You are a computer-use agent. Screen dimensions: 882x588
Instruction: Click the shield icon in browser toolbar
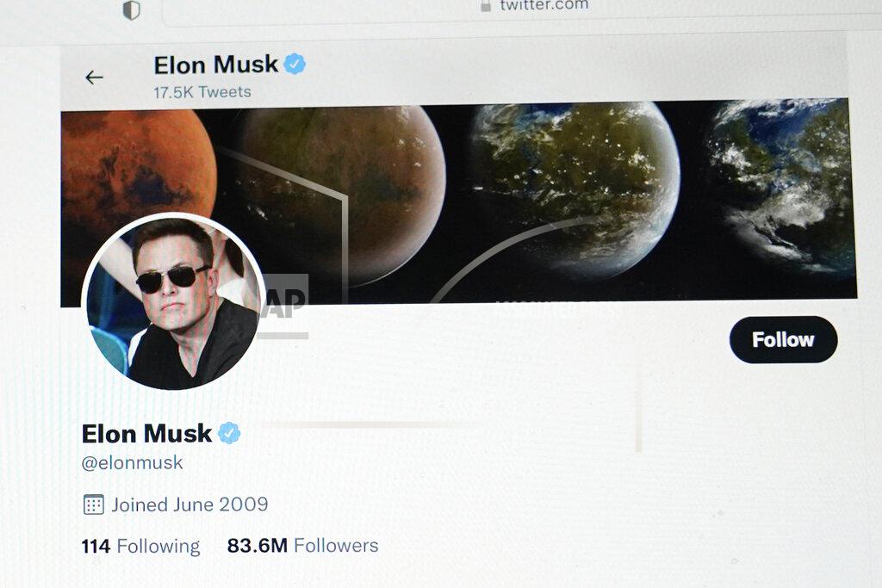[x=131, y=9]
